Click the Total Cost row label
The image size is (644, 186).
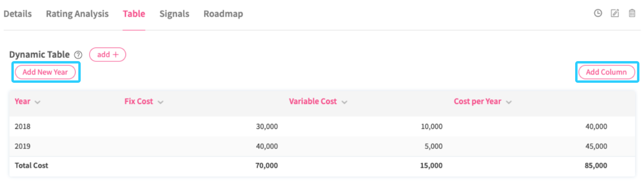31,165
